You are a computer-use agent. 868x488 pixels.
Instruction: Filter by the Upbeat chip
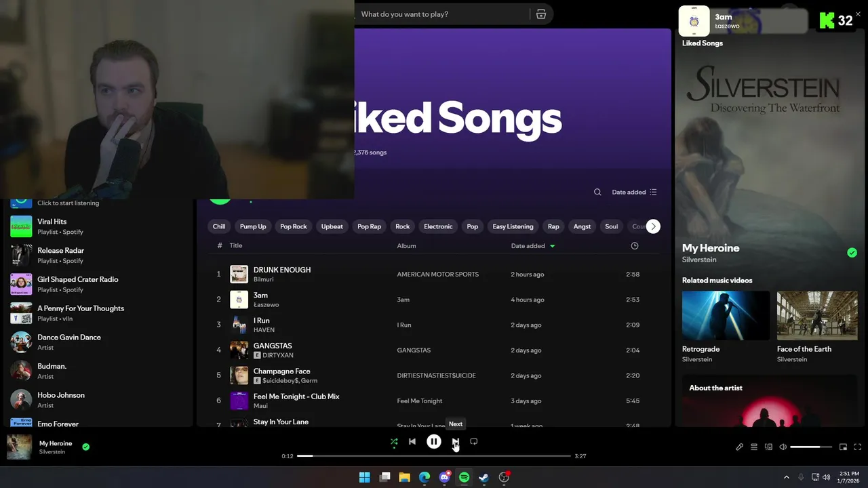point(332,226)
